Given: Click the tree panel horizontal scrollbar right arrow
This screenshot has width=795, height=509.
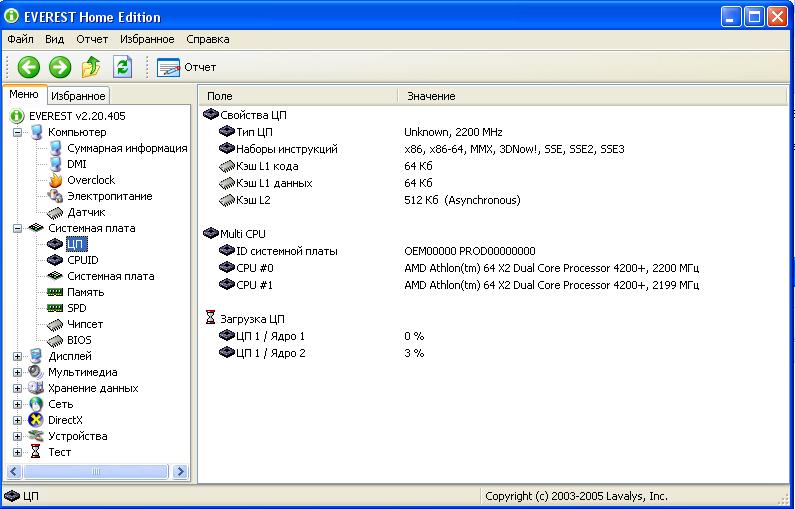Looking at the screenshot, I should (x=181, y=471).
